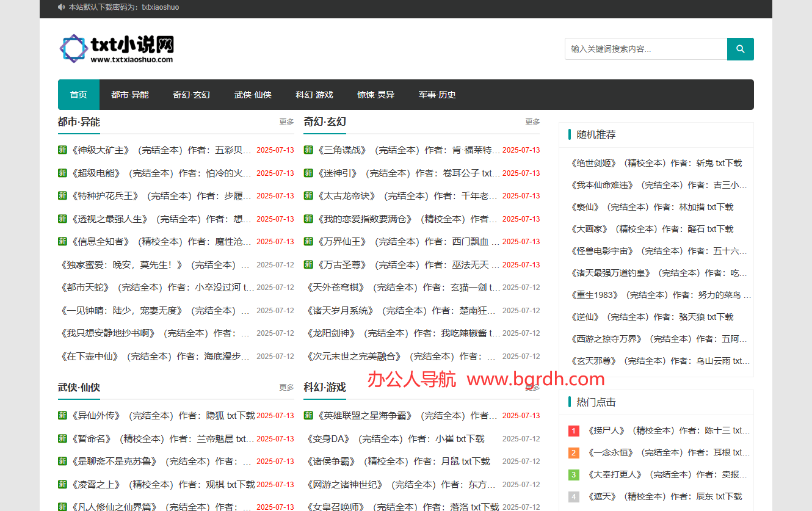Click the green 新 badge beside 《神级大矿主》
The height and width of the screenshot is (511, 812).
[x=62, y=150]
